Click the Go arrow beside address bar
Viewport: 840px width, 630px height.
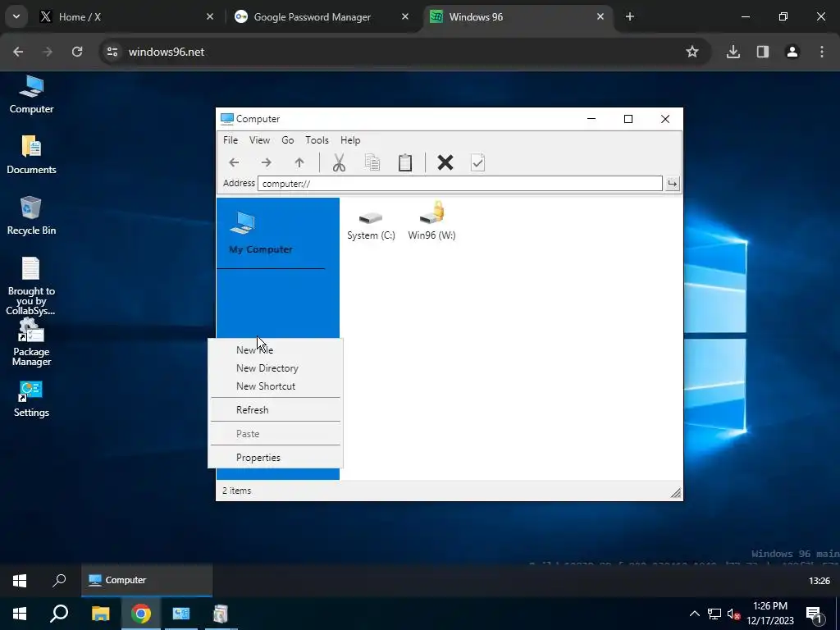pyautogui.click(x=673, y=184)
